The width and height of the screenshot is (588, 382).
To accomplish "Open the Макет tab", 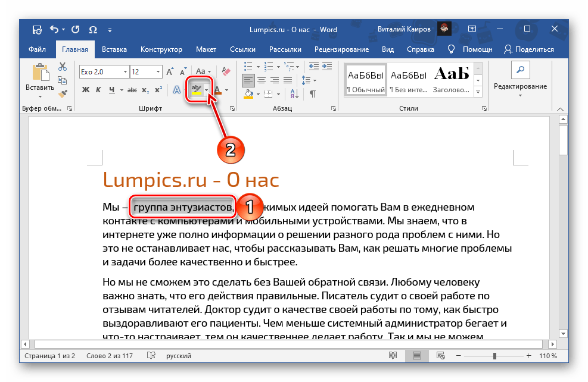I will click(x=206, y=49).
